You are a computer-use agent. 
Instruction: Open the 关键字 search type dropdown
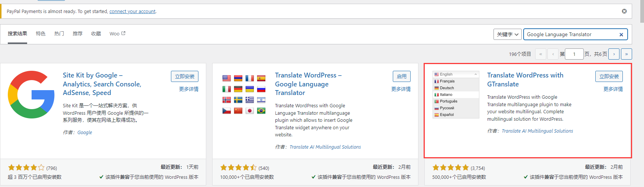[508, 34]
